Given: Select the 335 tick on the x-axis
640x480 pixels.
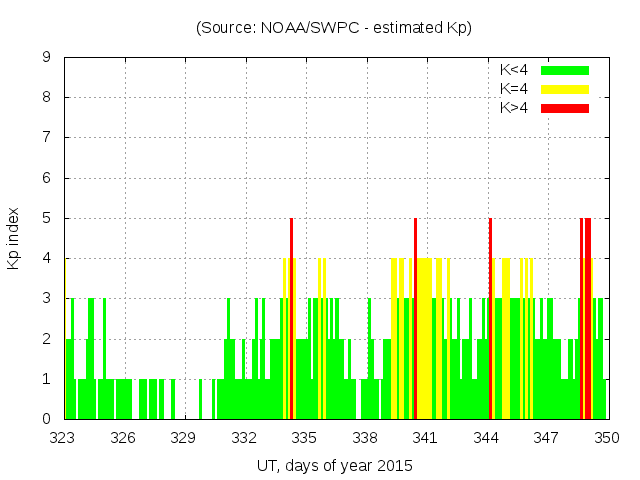Looking at the screenshot, I should point(304,437).
